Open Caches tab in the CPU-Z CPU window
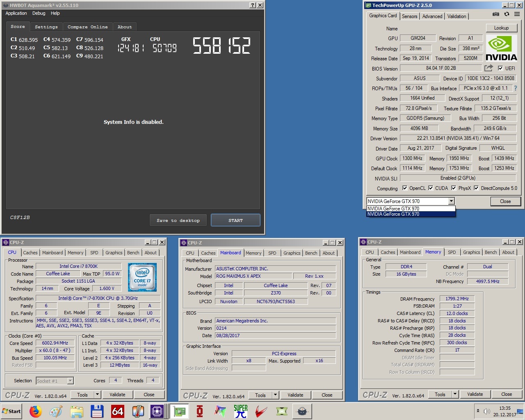The image size is (525, 420). tap(30, 253)
